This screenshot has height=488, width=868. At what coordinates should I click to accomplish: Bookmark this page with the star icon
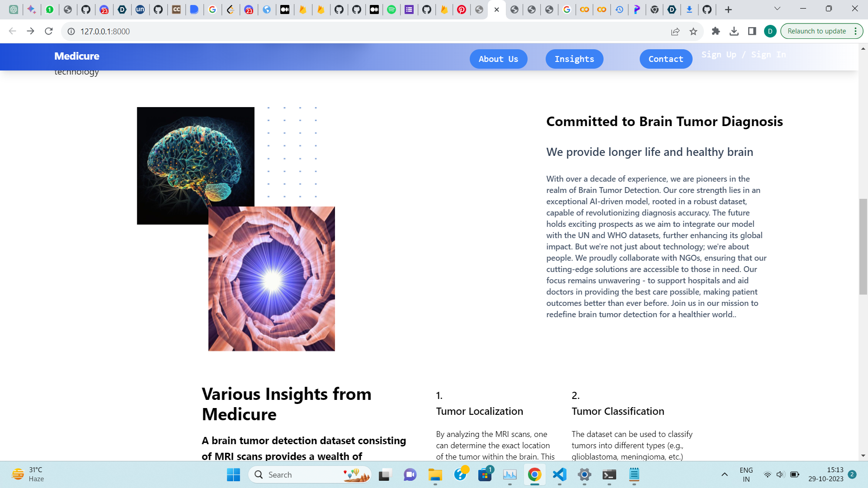pyautogui.click(x=693, y=31)
